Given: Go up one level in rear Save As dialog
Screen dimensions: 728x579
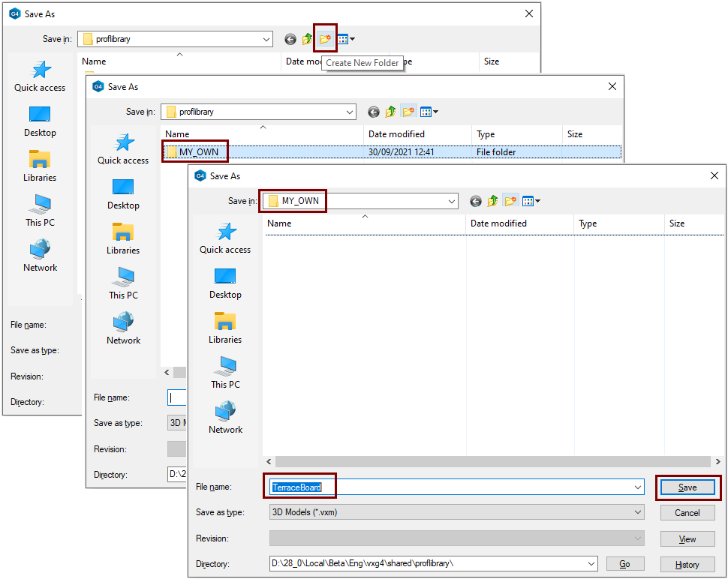Looking at the screenshot, I should click(x=307, y=39).
